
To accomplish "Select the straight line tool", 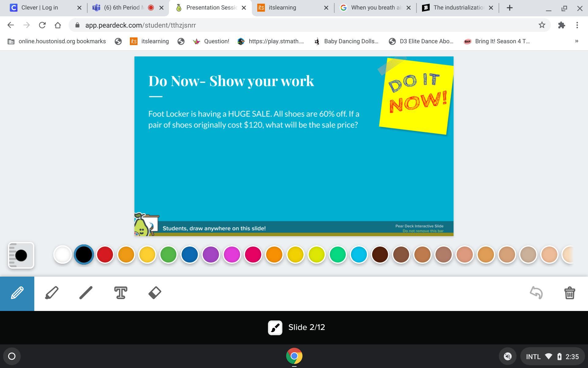I will click(86, 293).
